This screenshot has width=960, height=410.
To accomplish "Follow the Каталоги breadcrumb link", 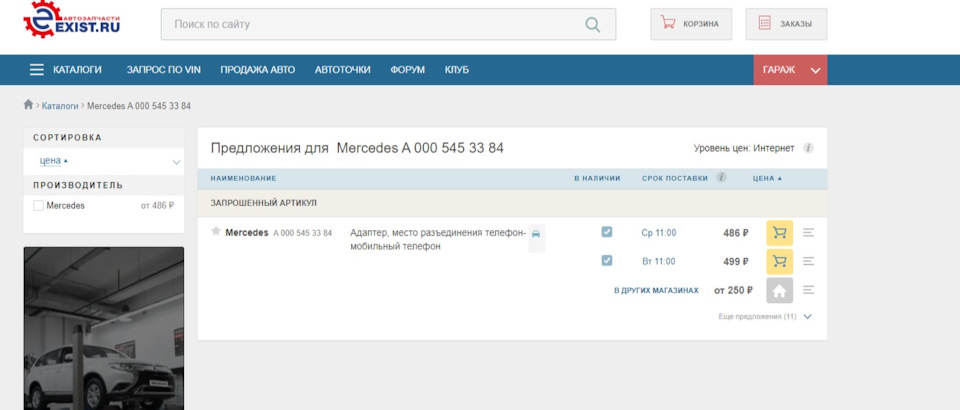I will (60, 106).
